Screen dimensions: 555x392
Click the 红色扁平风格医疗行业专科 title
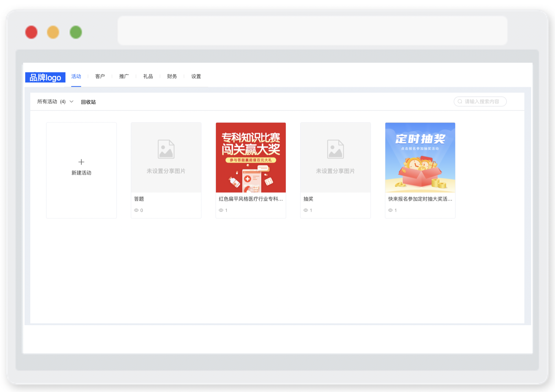[251, 199]
